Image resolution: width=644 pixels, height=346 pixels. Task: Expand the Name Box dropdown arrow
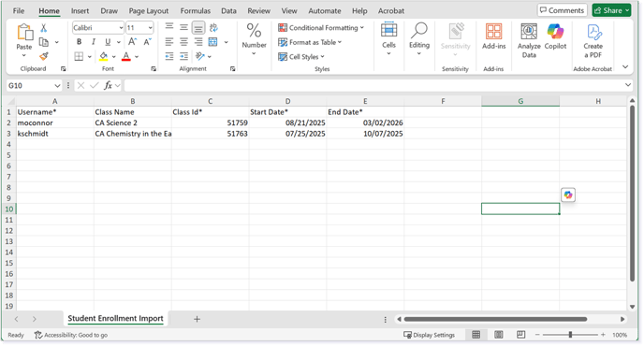(57, 85)
